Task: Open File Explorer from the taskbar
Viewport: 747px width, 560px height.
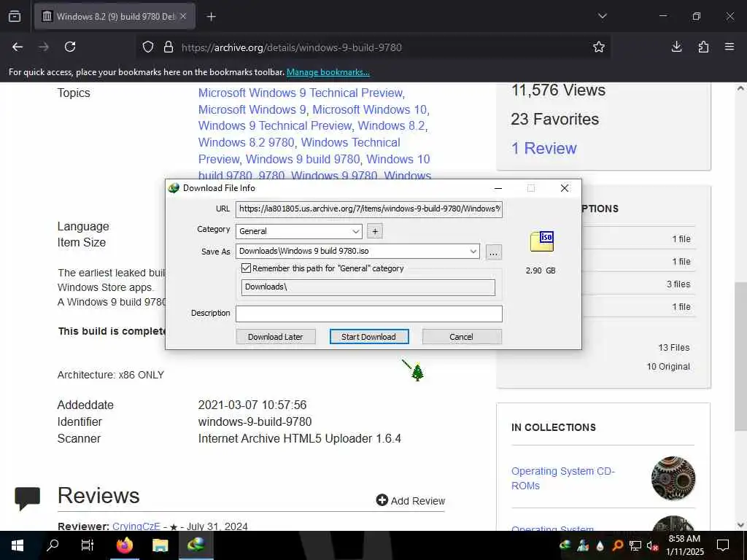Action: coord(160,545)
